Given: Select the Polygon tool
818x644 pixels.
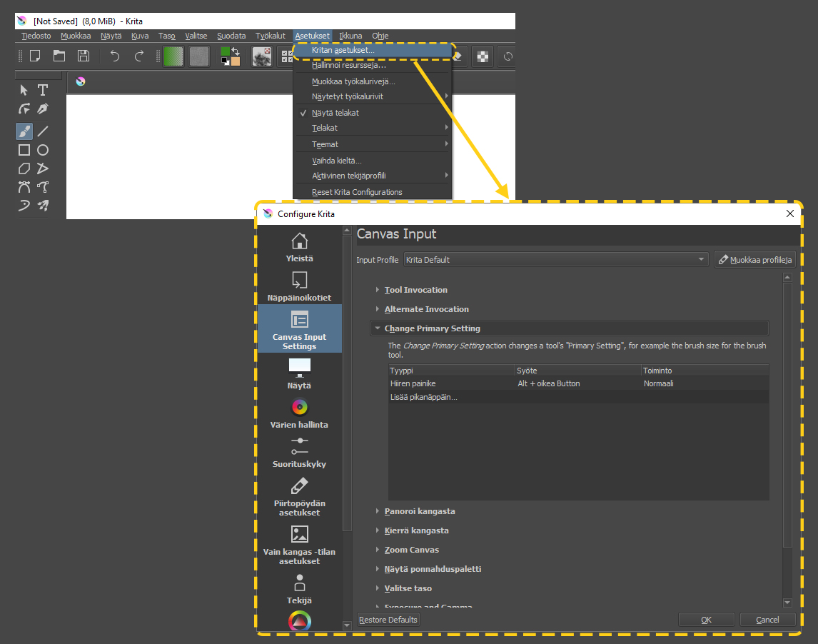Looking at the screenshot, I should (x=24, y=168).
